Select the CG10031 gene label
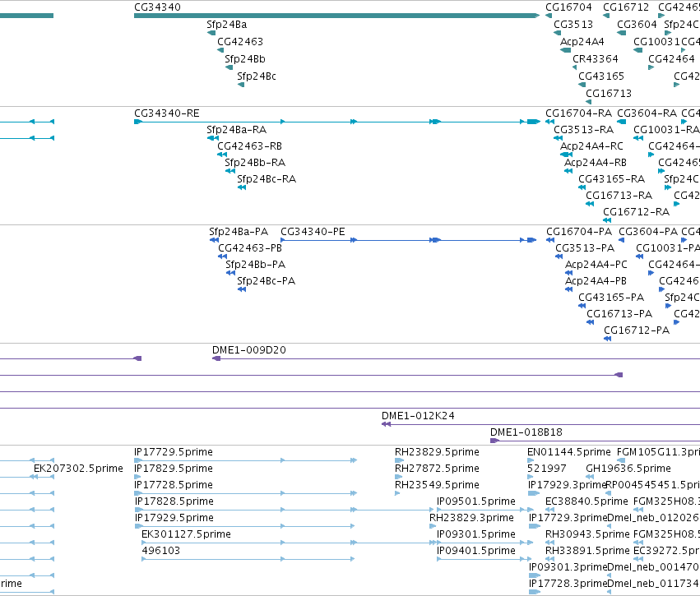 point(656,42)
